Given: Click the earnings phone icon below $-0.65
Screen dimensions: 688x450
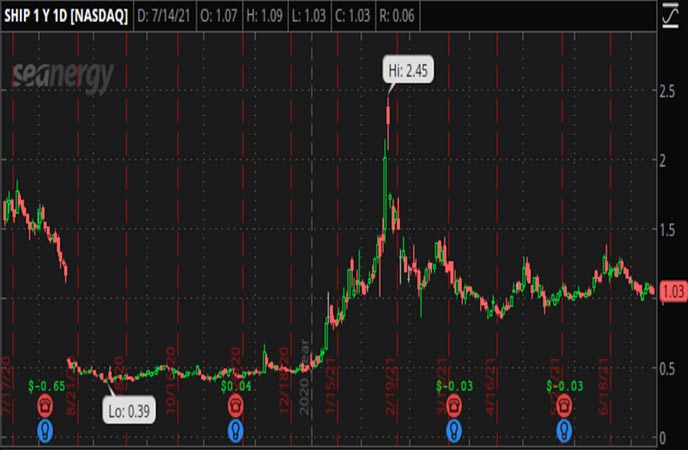Looking at the screenshot, I should pos(45,406).
